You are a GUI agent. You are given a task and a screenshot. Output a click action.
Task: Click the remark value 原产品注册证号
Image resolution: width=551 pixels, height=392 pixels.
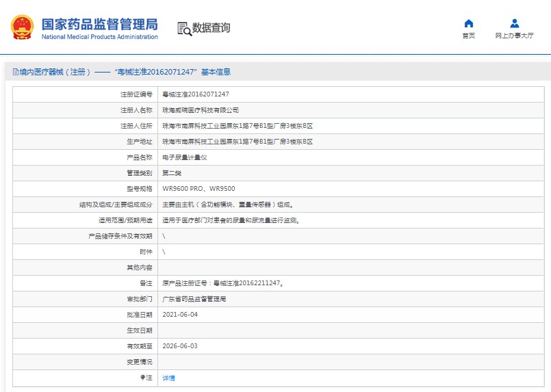point(222,283)
